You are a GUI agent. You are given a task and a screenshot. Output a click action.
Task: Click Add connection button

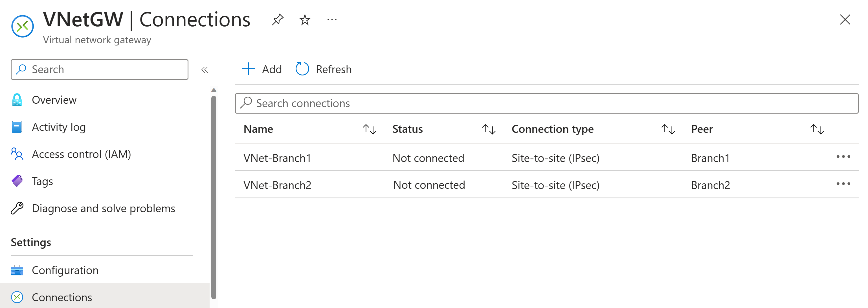(x=262, y=69)
